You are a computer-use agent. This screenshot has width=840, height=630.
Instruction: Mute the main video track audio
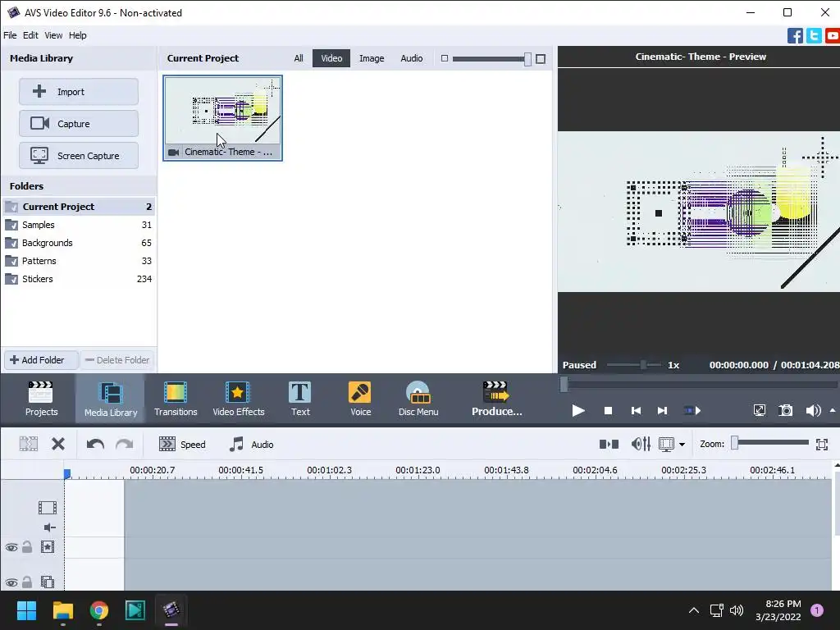click(x=49, y=527)
